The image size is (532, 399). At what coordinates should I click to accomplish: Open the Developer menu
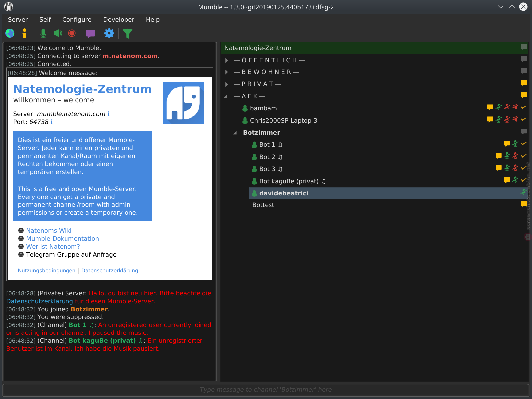(x=119, y=20)
